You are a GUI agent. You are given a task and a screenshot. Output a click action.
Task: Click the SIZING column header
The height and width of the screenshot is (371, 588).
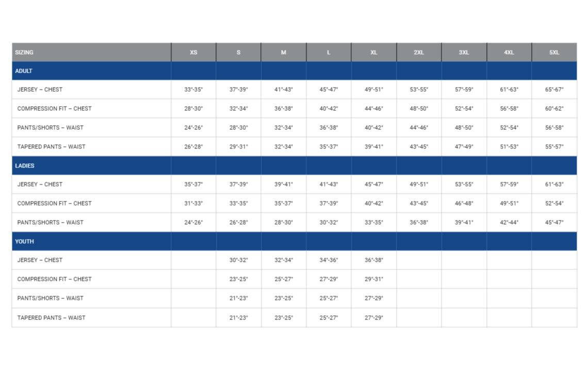tap(24, 53)
